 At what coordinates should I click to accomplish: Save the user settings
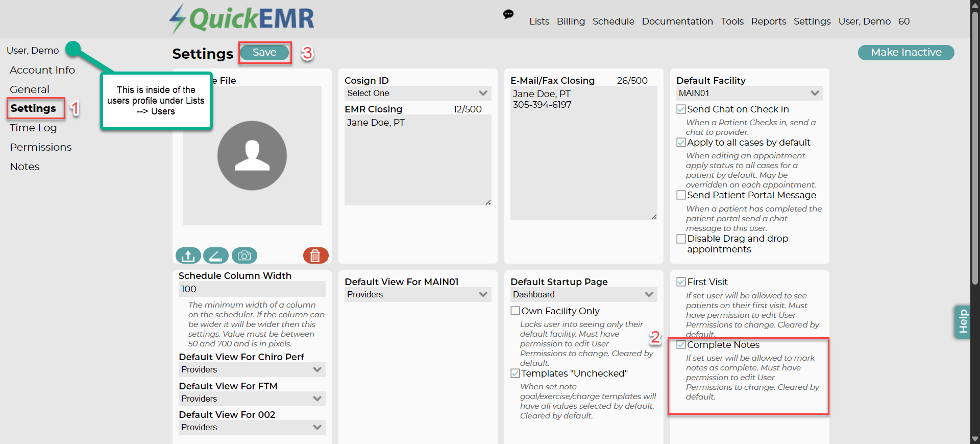click(264, 53)
